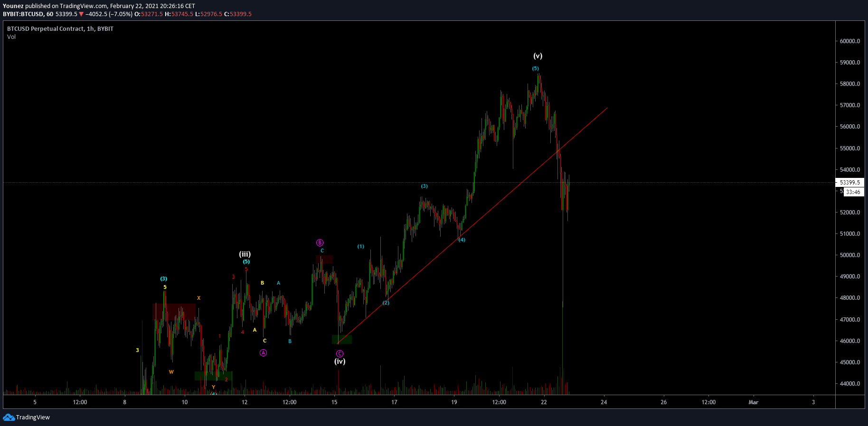The width and height of the screenshot is (868, 426).
Task: Click the 47000.0 price axis label
Action: tap(849, 320)
